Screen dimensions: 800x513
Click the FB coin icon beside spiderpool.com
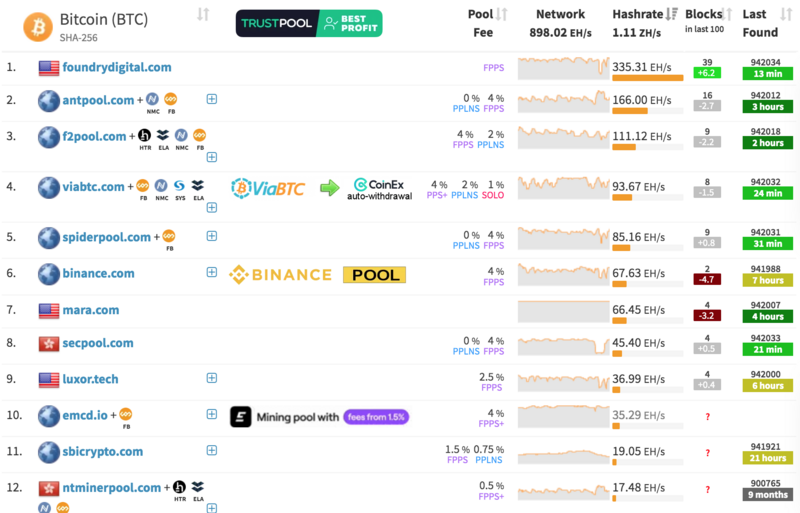(x=169, y=237)
